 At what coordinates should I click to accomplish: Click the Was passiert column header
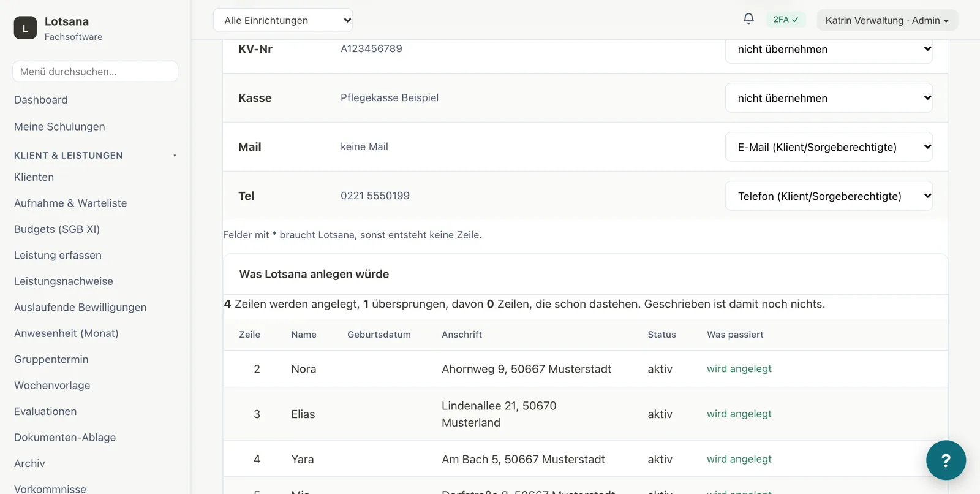735,335
